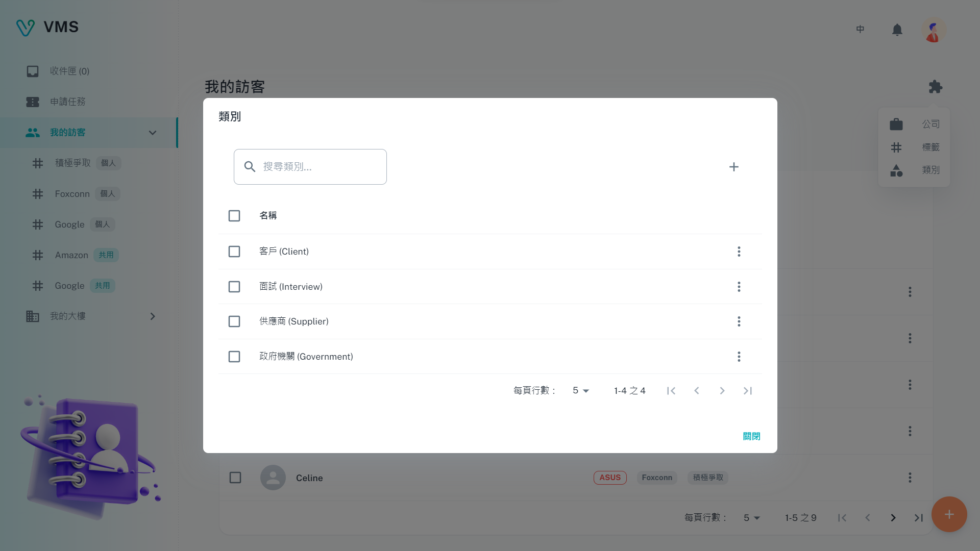The image size is (980, 551).
Task: Click the user avatar in header
Action: (x=933, y=30)
